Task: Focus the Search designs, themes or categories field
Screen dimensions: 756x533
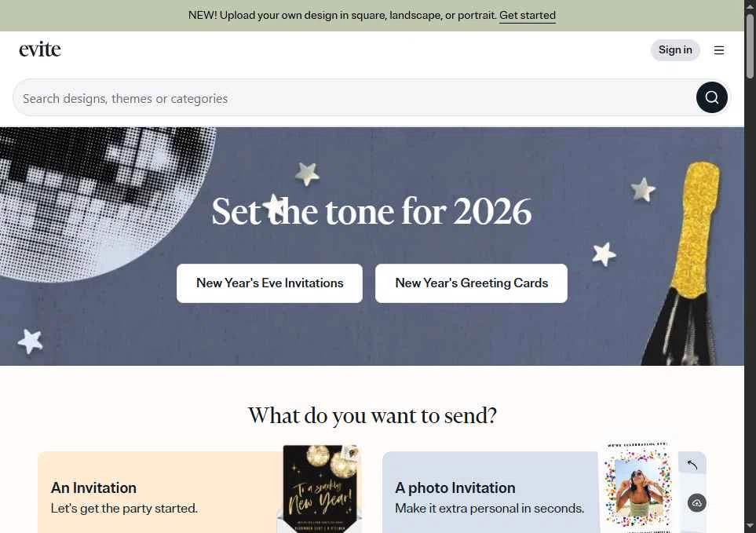Action: point(354,98)
